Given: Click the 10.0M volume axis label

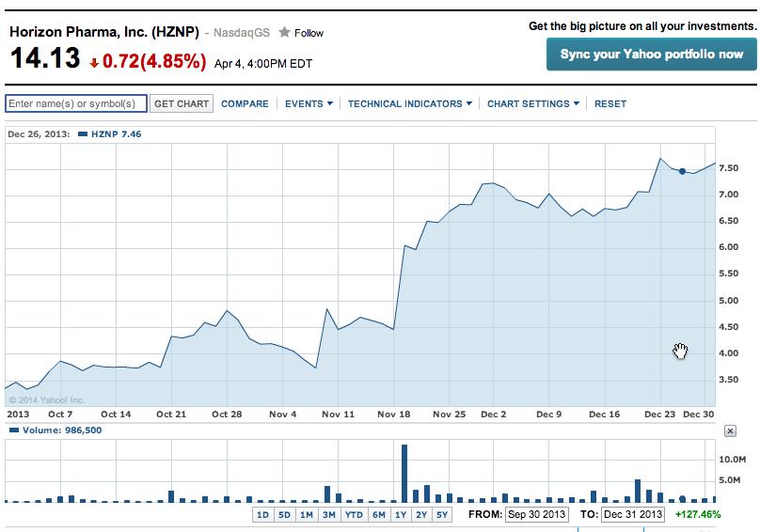Looking at the screenshot, I should coord(733,460).
